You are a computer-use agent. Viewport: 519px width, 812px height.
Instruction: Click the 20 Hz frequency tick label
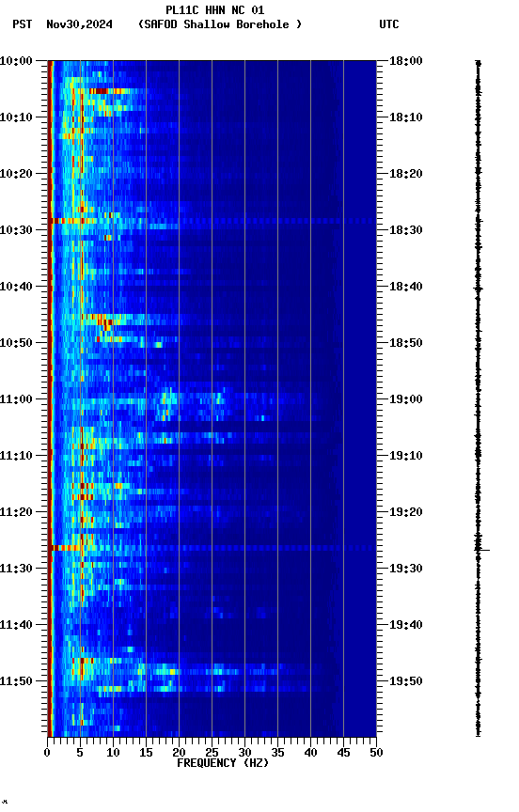[179, 754]
